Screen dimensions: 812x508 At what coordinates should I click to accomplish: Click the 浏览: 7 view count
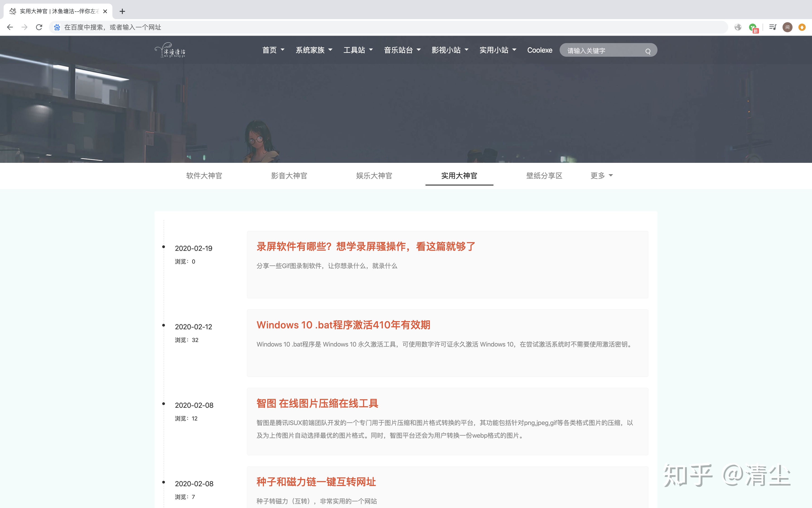pos(185,497)
